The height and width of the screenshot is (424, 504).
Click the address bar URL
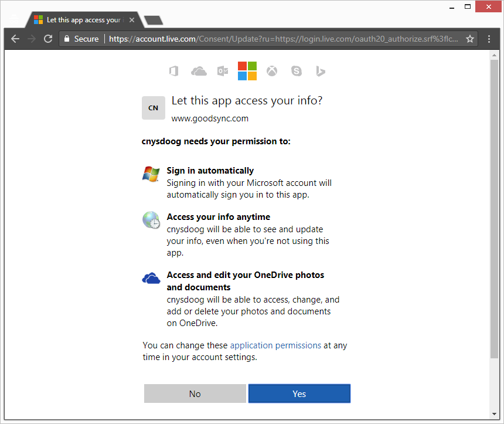click(281, 39)
